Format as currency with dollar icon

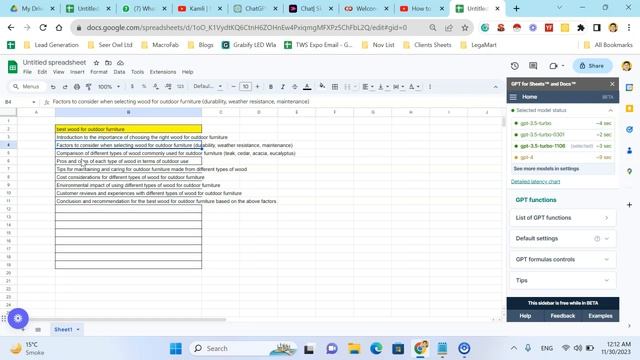132,87
